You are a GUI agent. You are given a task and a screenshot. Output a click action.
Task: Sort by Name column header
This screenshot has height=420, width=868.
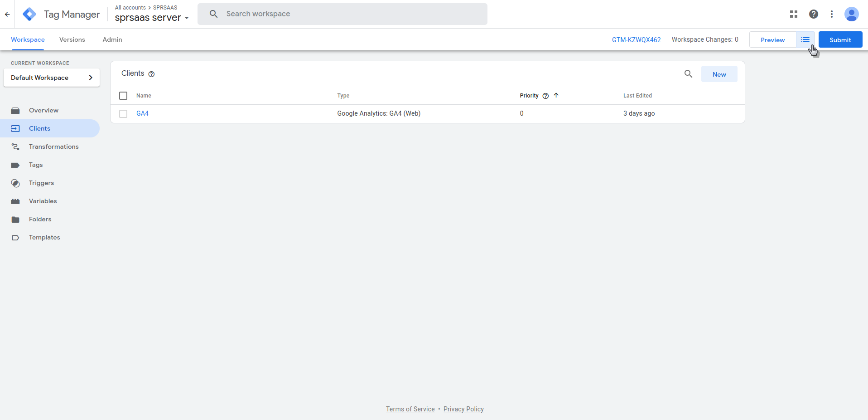(x=144, y=96)
